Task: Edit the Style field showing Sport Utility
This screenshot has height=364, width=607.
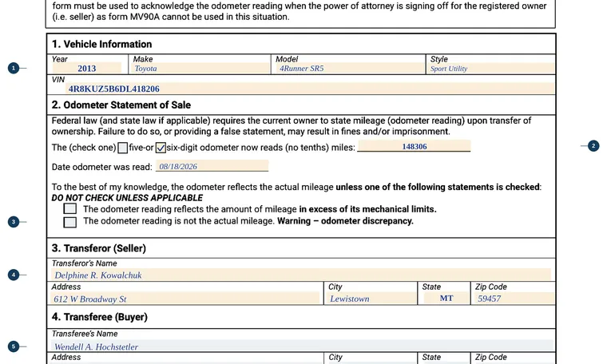Action: [x=492, y=69]
